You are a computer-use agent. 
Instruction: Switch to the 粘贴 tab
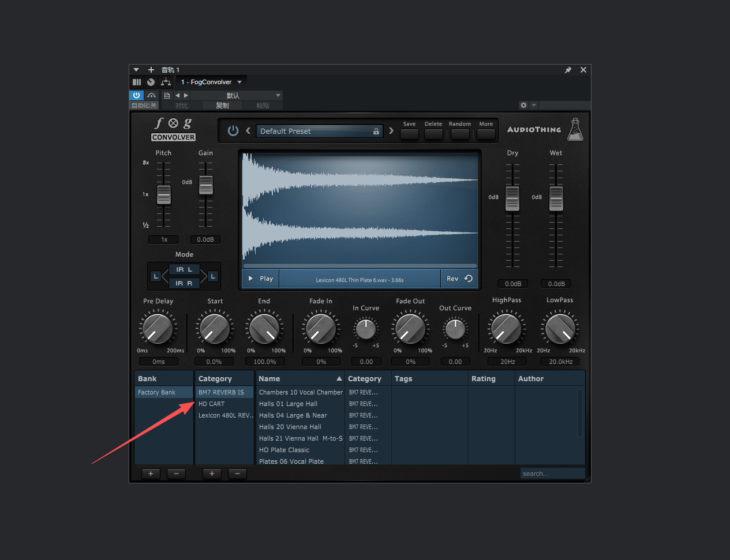click(x=262, y=105)
